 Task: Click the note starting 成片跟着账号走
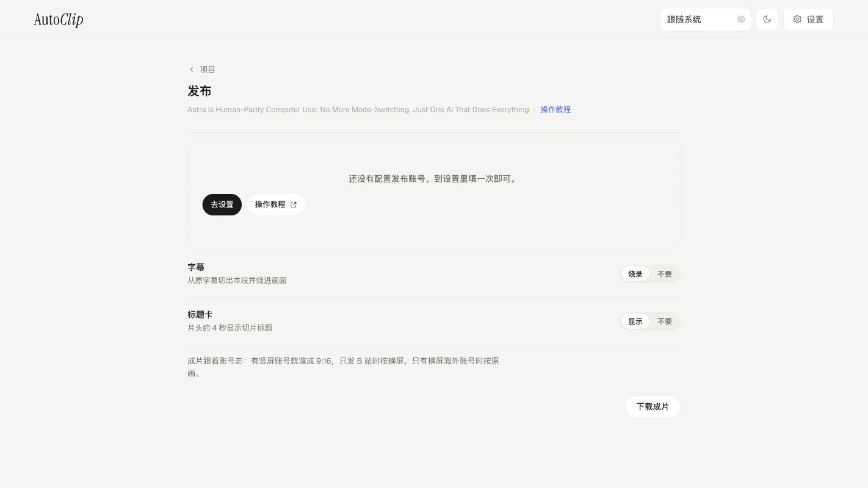click(343, 367)
